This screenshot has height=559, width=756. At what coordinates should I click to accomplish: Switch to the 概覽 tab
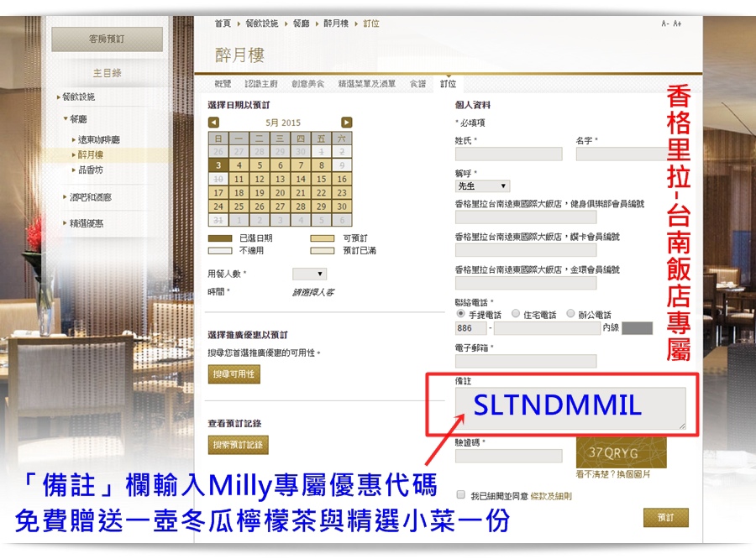223,84
